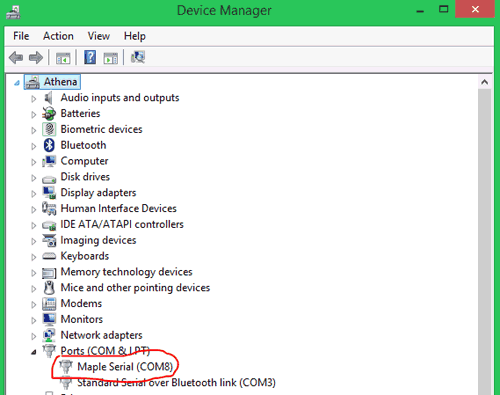Screen dimensions: 500x395
Task: Click the Device Manager title bar app icon
Action: [x=13, y=12]
